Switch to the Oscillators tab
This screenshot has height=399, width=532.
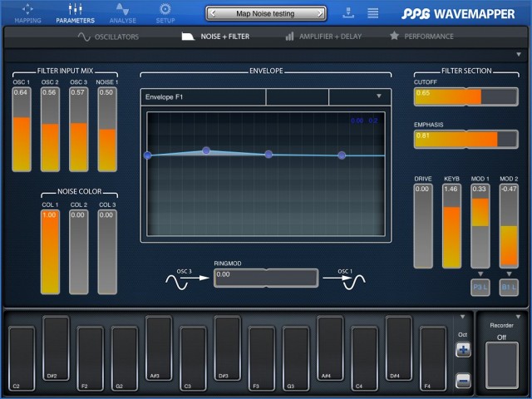[108, 37]
